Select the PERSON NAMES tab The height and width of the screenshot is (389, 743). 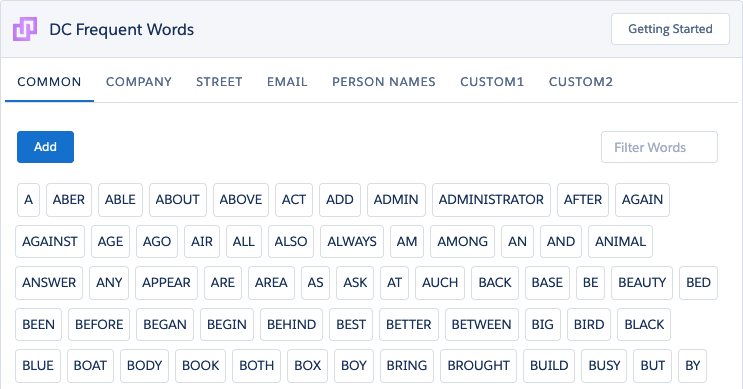click(x=384, y=82)
